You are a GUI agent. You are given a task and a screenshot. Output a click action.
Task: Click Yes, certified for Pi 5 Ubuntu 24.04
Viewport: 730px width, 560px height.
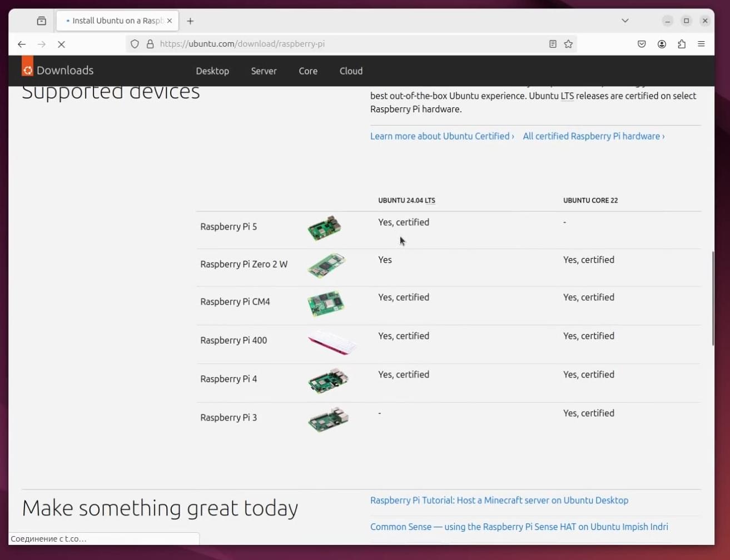coord(404,222)
